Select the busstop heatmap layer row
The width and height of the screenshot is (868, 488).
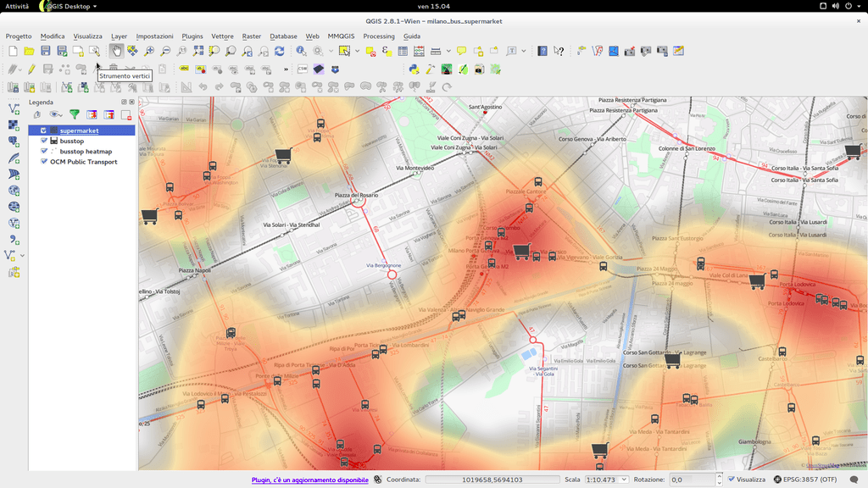pos(82,151)
